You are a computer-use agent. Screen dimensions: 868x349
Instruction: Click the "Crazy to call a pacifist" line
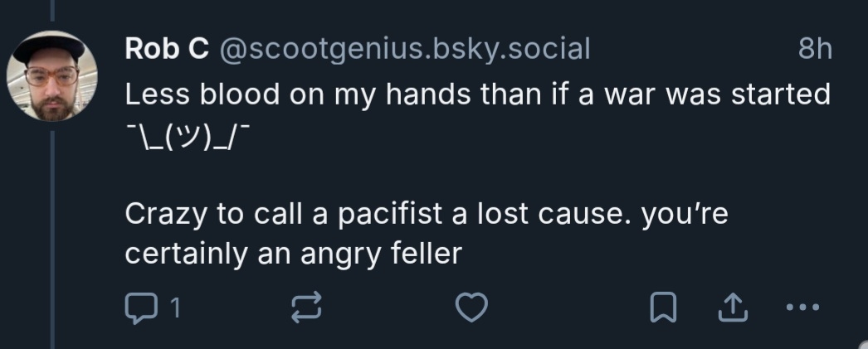(426, 214)
